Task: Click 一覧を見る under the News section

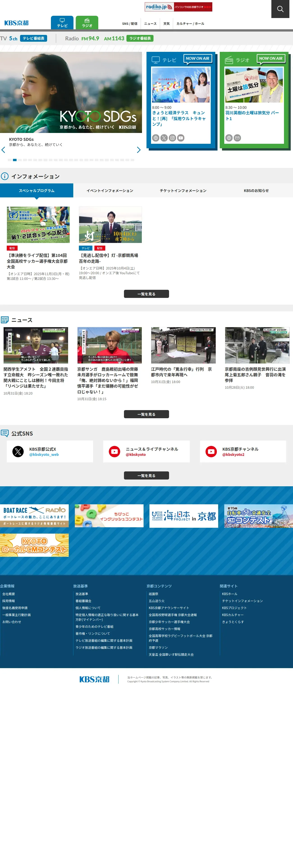Action: coord(146,414)
